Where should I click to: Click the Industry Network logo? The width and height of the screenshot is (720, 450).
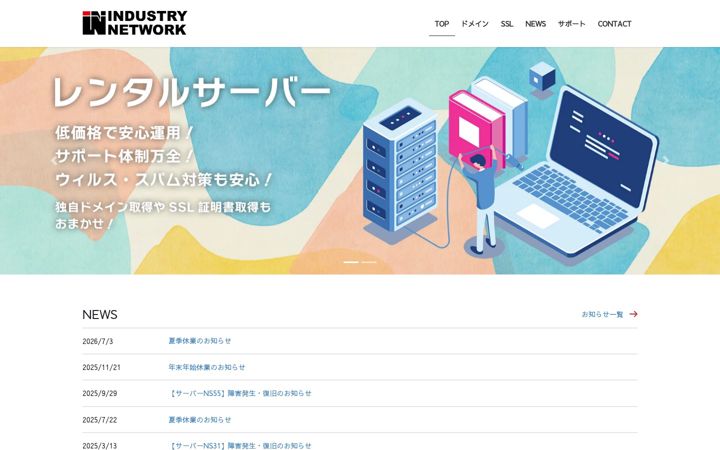point(135,23)
